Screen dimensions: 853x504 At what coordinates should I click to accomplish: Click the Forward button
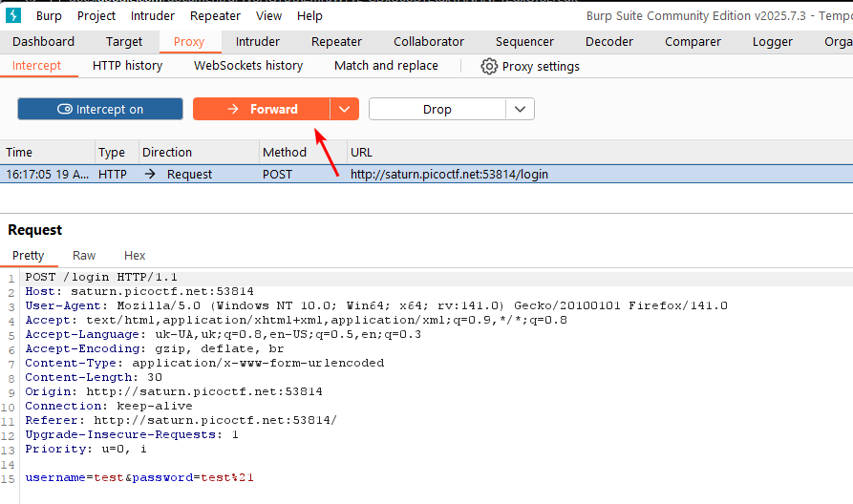(262, 109)
